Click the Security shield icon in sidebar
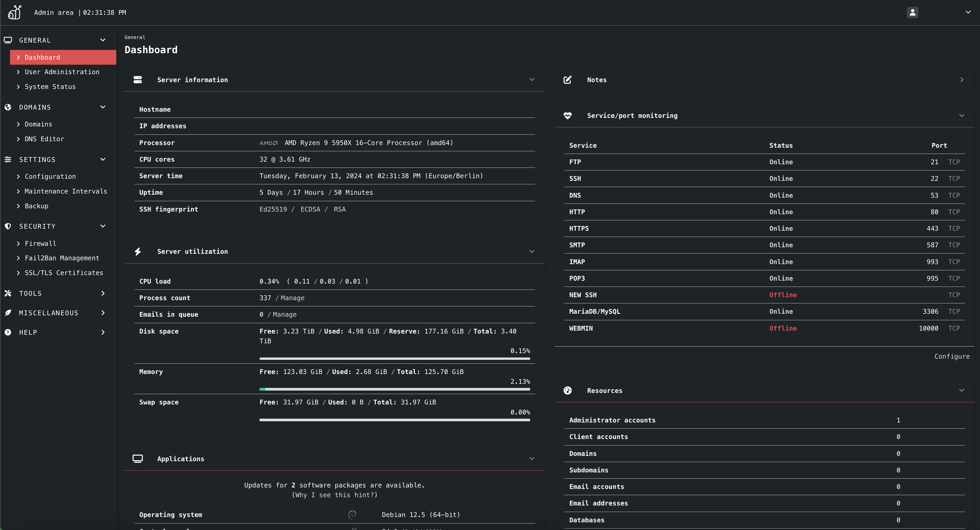Image resolution: width=980 pixels, height=530 pixels. 8,226
